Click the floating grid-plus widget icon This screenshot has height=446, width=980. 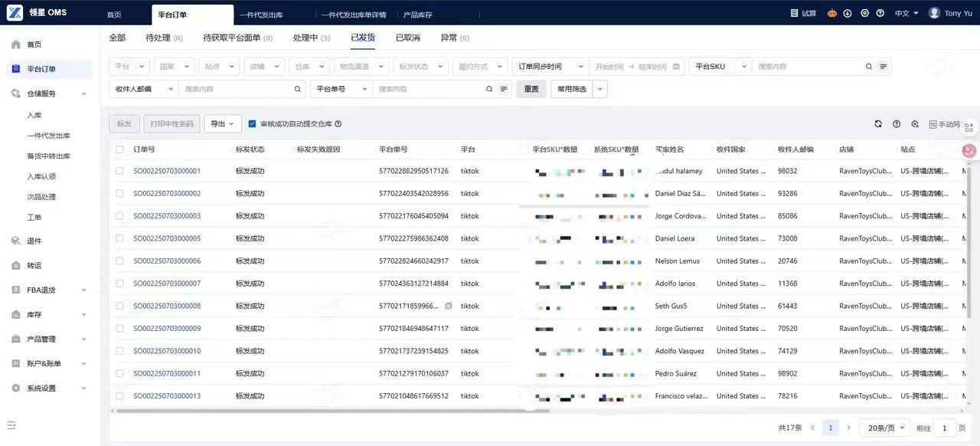(x=969, y=127)
